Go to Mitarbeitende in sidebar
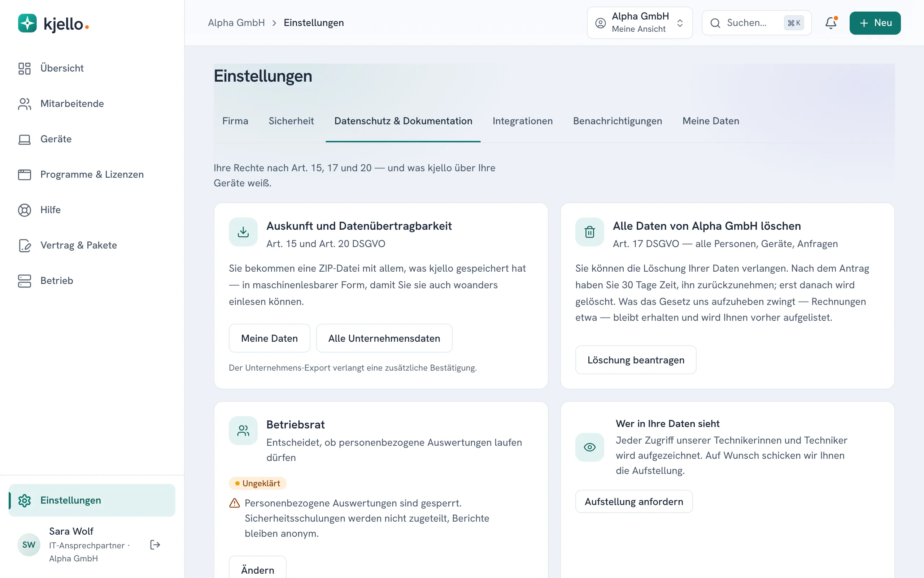924x578 pixels. 92,104
